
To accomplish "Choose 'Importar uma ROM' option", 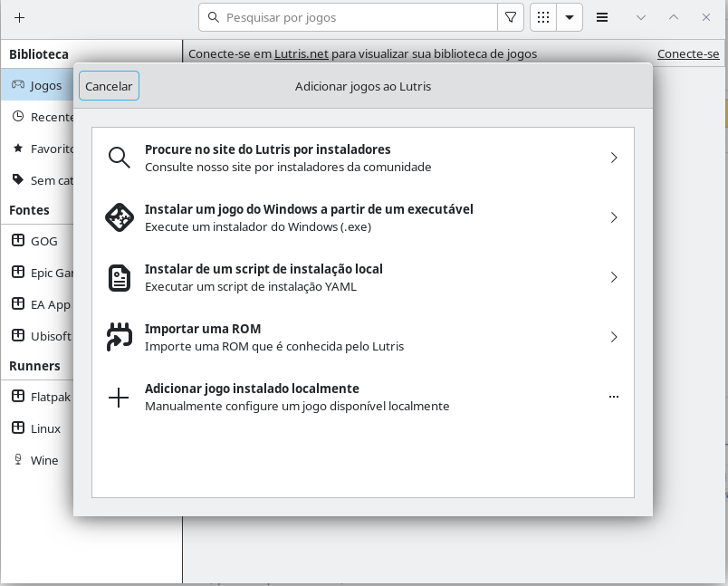I will pyautogui.click(x=363, y=337).
